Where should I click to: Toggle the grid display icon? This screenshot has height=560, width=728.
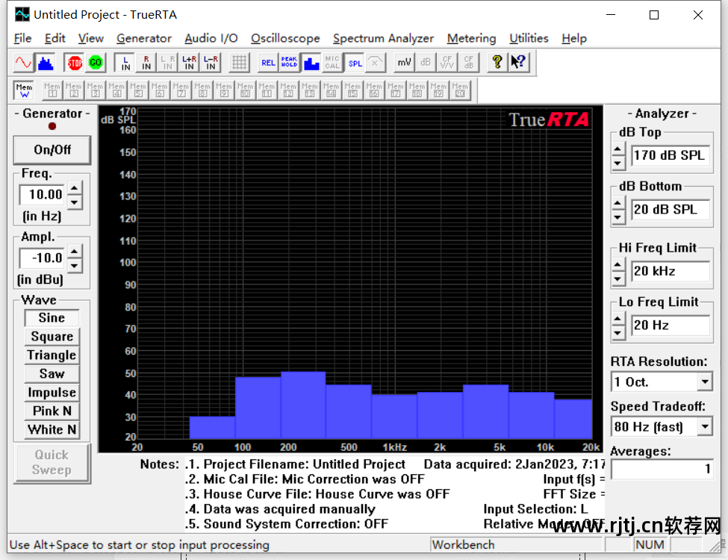click(240, 62)
